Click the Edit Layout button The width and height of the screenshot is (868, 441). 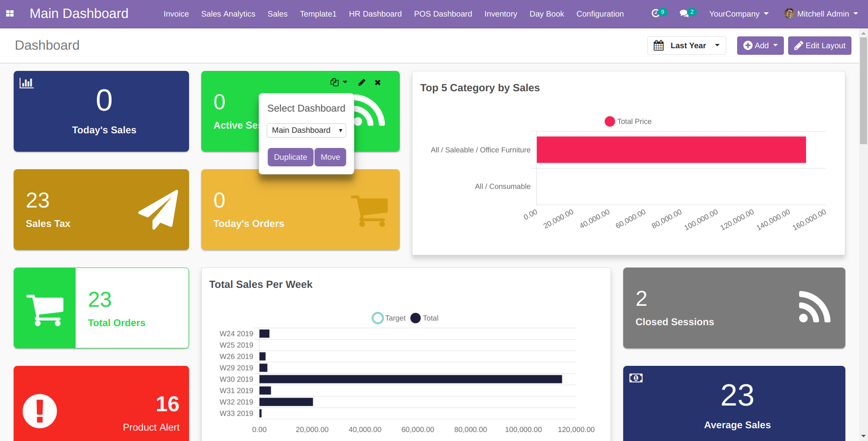819,45
